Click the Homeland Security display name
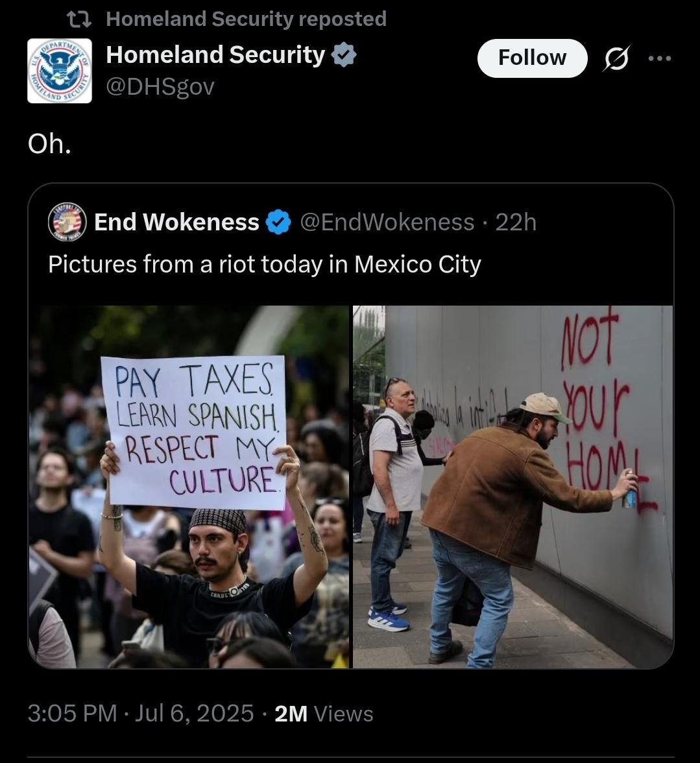 [x=215, y=54]
